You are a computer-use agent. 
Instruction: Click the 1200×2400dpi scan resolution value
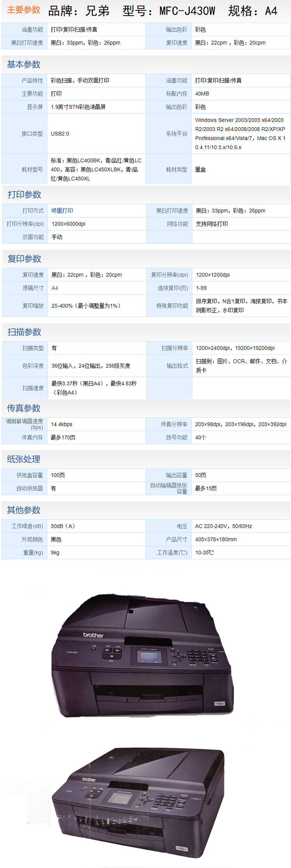click(235, 348)
